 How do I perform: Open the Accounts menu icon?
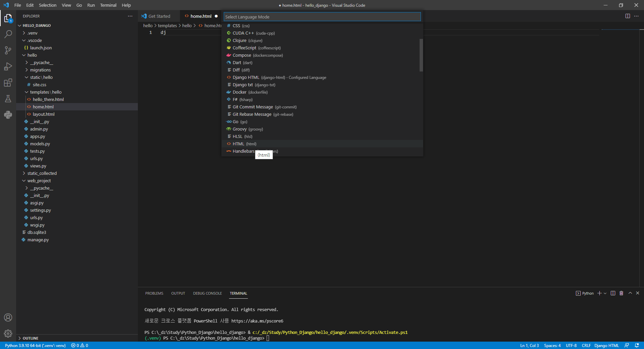coord(8,317)
